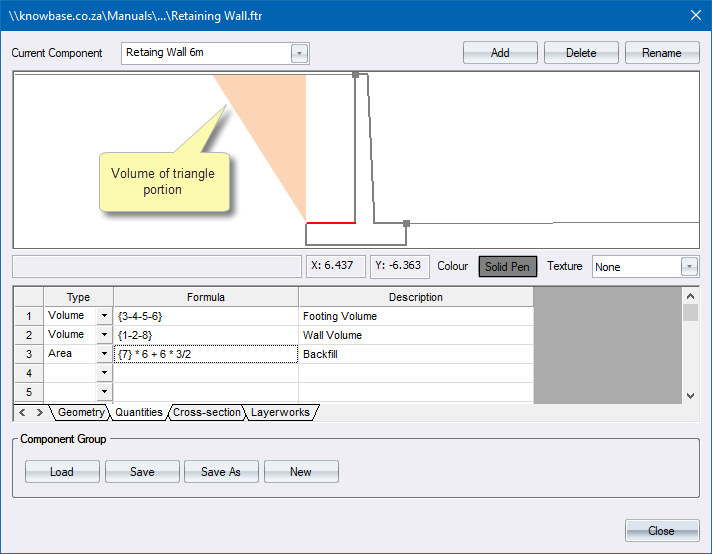Open the Current Component dropdown
Viewport: 712px width, 554px height.
(x=299, y=53)
